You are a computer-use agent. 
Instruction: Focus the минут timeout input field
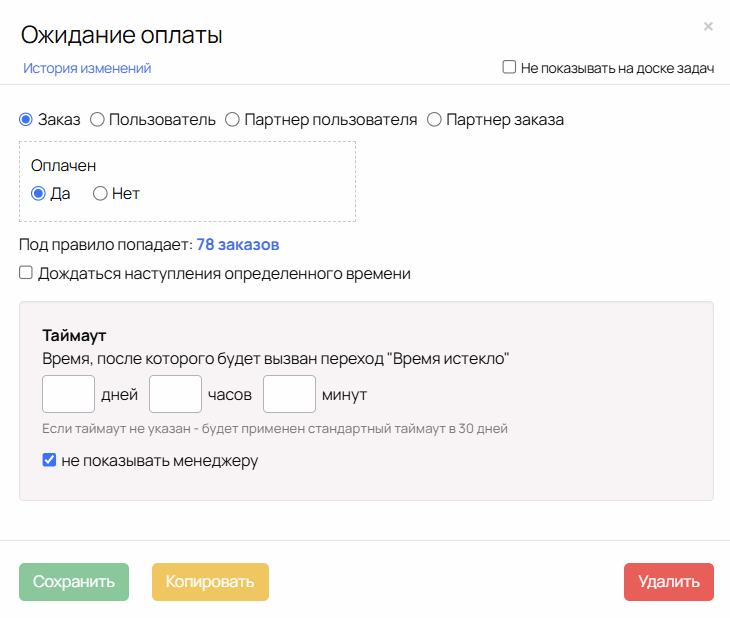(290, 394)
